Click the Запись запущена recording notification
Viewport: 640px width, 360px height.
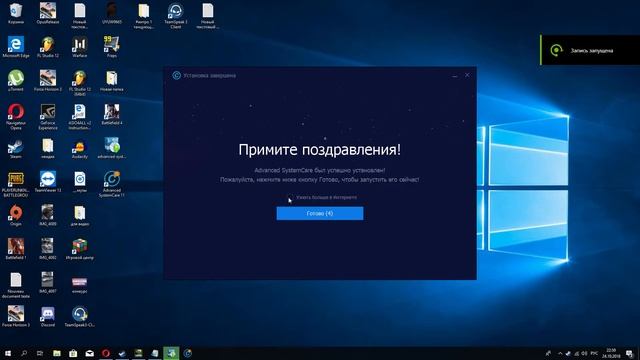pyautogui.click(x=590, y=50)
